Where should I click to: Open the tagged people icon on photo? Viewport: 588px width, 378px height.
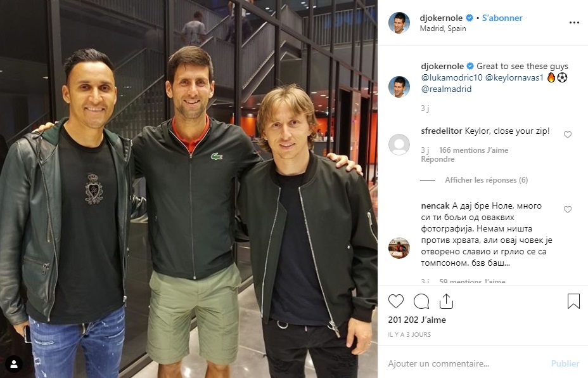coord(14,364)
